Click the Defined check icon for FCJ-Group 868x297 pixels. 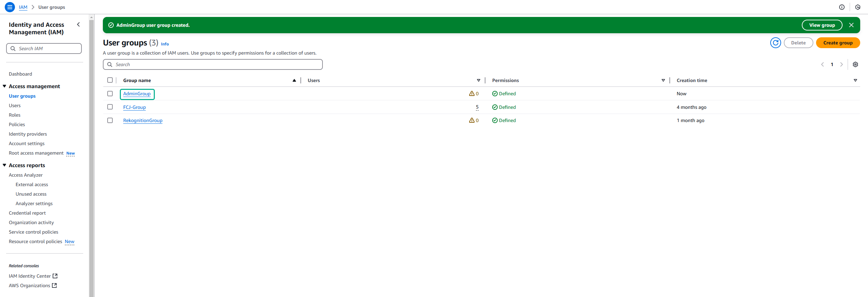pyautogui.click(x=495, y=107)
